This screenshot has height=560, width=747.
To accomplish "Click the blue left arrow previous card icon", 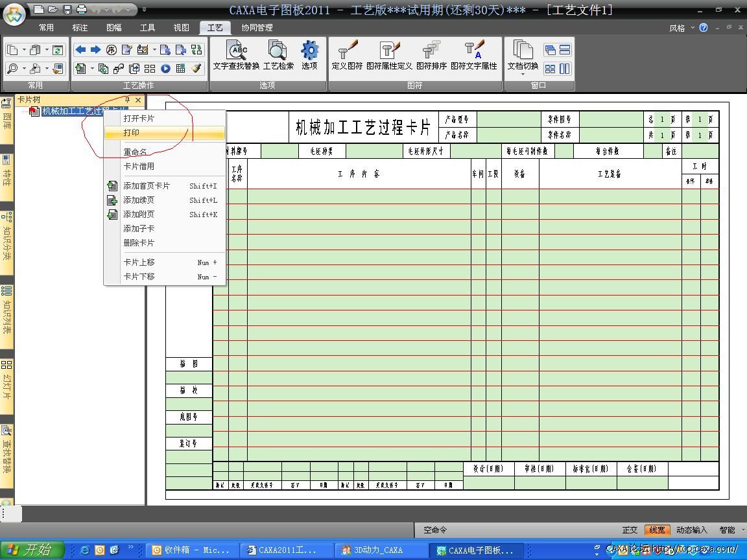I will coord(80,50).
